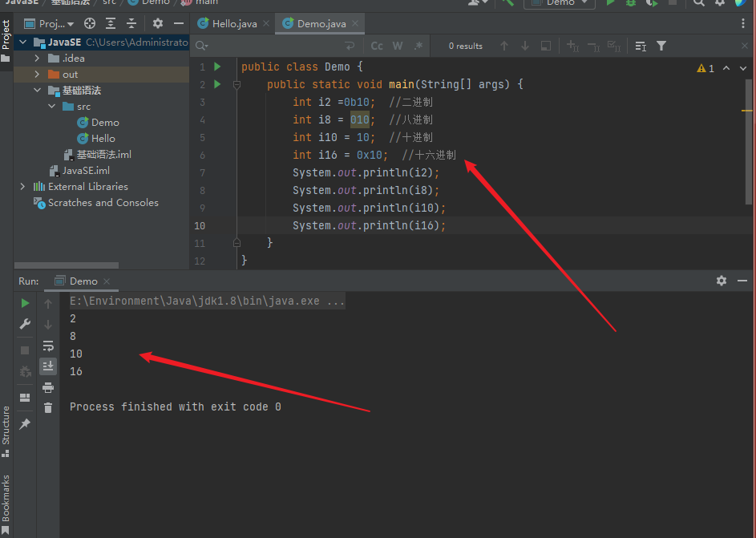
Task: Toggle the newline (multiline) icon in search field
Action: (350, 46)
